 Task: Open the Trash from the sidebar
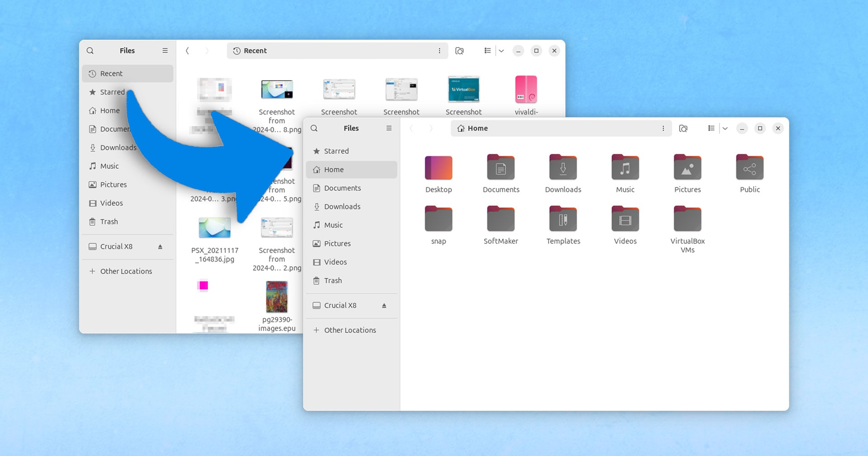[x=333, y=280]
